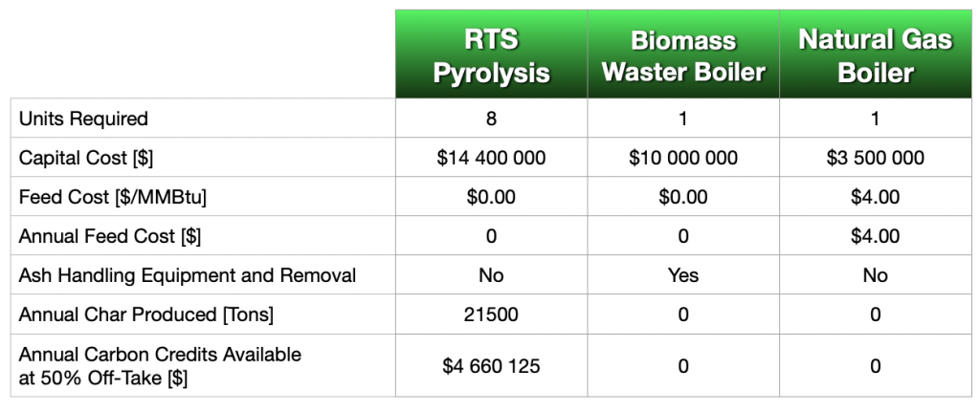Select the $4 660 125 carbon credits cell

coord(491,365)
